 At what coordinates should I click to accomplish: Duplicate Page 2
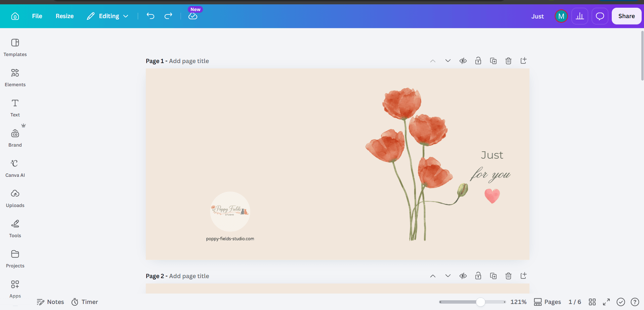pos(493,276)
